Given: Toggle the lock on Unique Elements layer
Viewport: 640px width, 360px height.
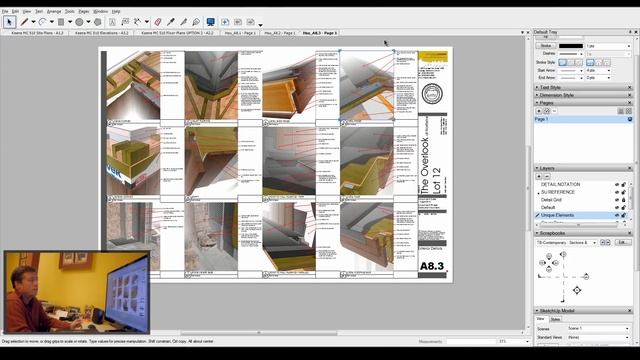Looking at the screenshot, I should click(x=624, y=215).
